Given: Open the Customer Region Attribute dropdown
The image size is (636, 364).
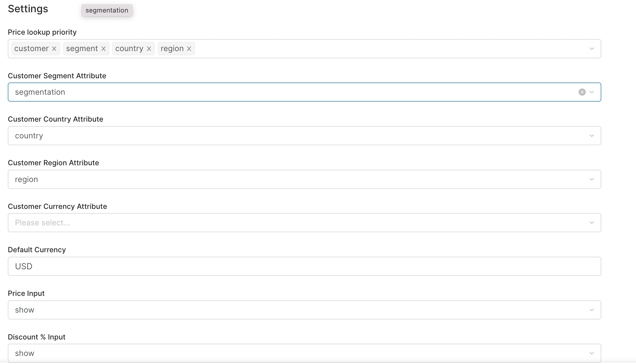Looking at the screenshot, I should (x=591, y=179).
